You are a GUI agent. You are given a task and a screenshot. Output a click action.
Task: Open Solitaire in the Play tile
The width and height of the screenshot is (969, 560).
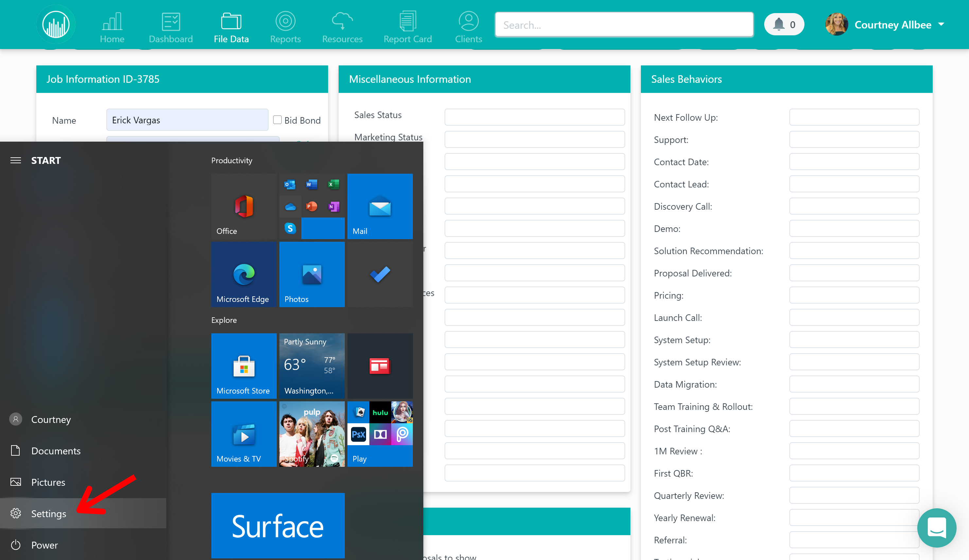click(358, 412)
